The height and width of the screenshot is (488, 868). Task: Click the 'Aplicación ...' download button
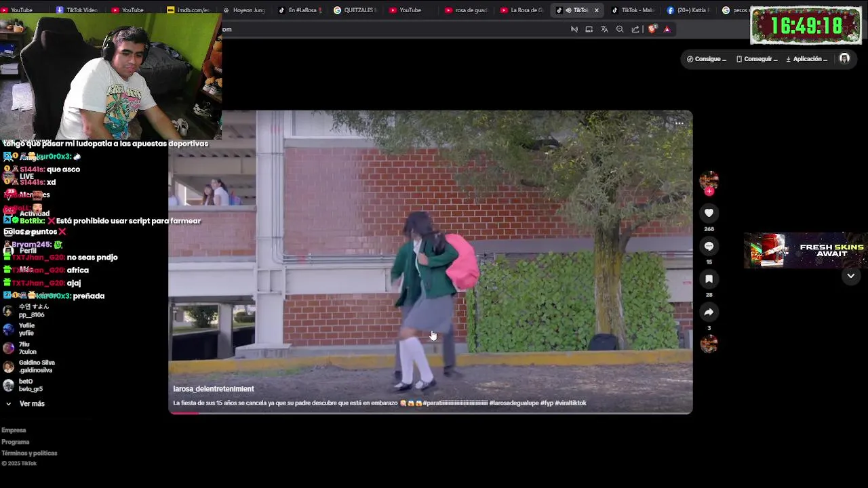pos(806,59)
